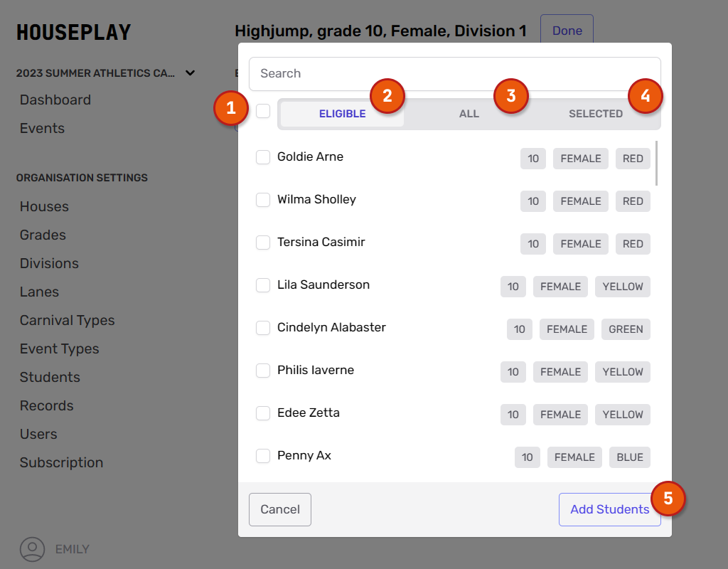The width and height of the screenshot is (728, 569).
Task: Tick the select-all students checkbox
Action: click(263, 111)
